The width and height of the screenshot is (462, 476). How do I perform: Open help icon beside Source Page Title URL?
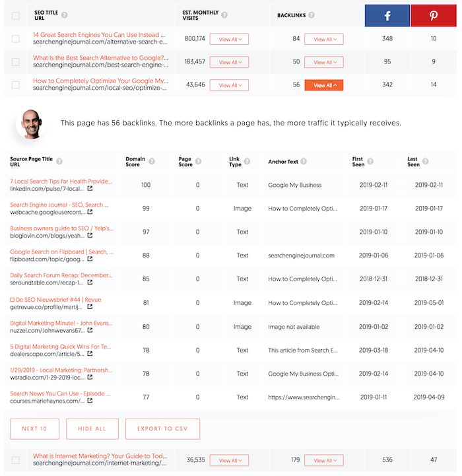(x=59, y=162)
